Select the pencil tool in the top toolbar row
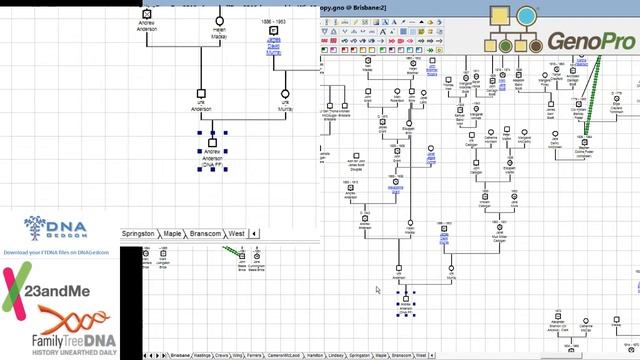Viewport: 640px width, 360px height. tap(356, 22)
